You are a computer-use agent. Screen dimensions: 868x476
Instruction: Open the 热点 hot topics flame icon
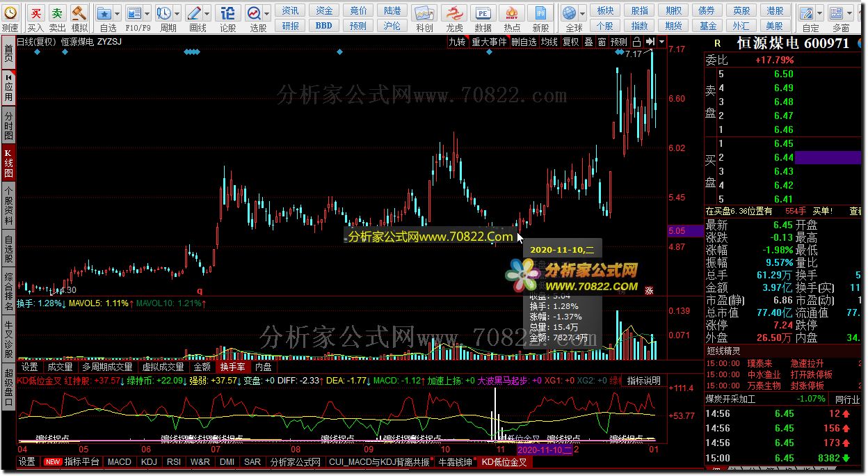(x=512, y=13)
